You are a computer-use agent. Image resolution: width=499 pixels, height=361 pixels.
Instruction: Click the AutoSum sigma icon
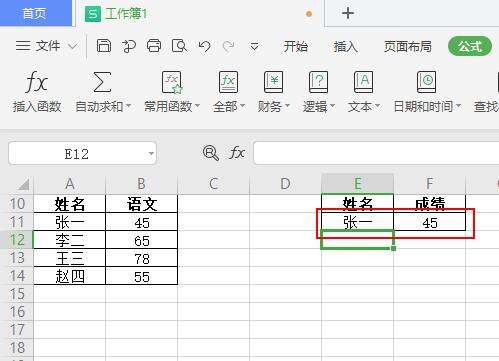tap(102, 82)
